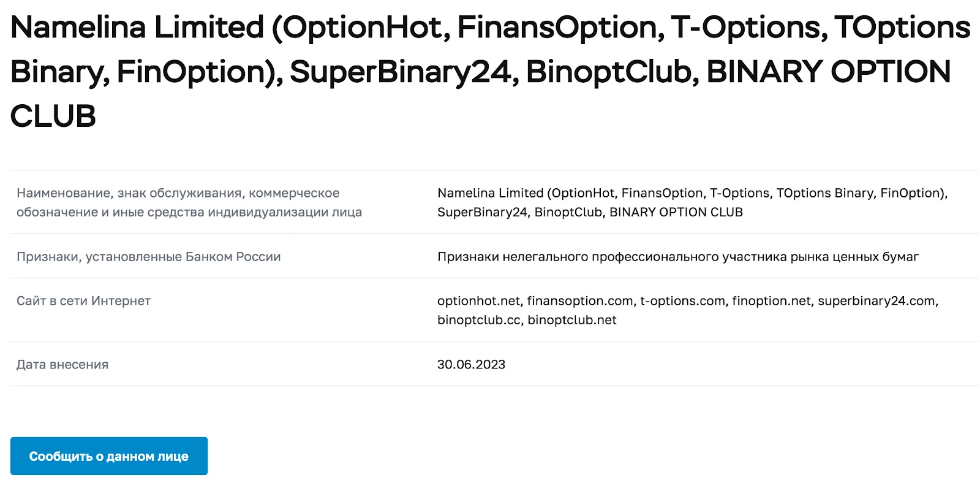Viewport: 980px width, 491px height.
Task: Click the 'Сообщить о данном лице' button
Action: (109, 456)
